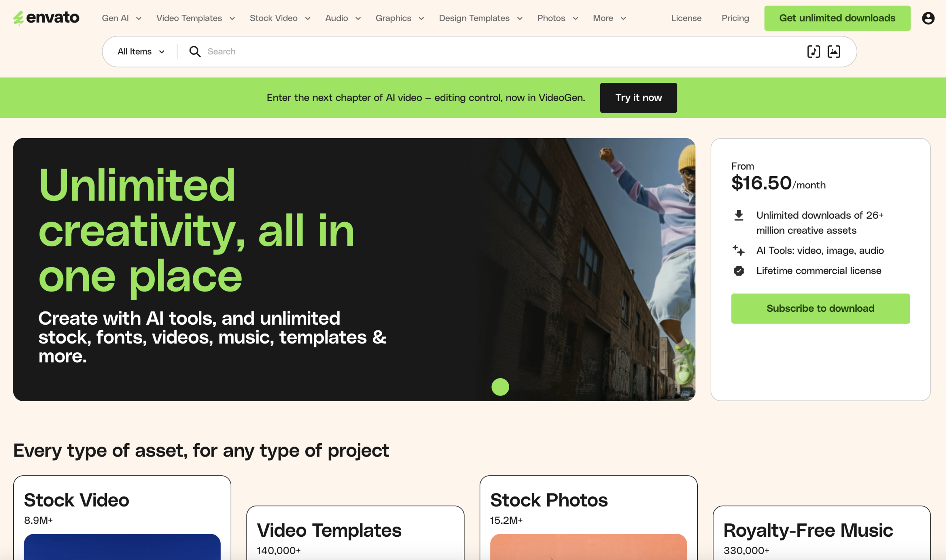
Task: Click the download arrow icon in pricing card
Action: pos(739,215)
